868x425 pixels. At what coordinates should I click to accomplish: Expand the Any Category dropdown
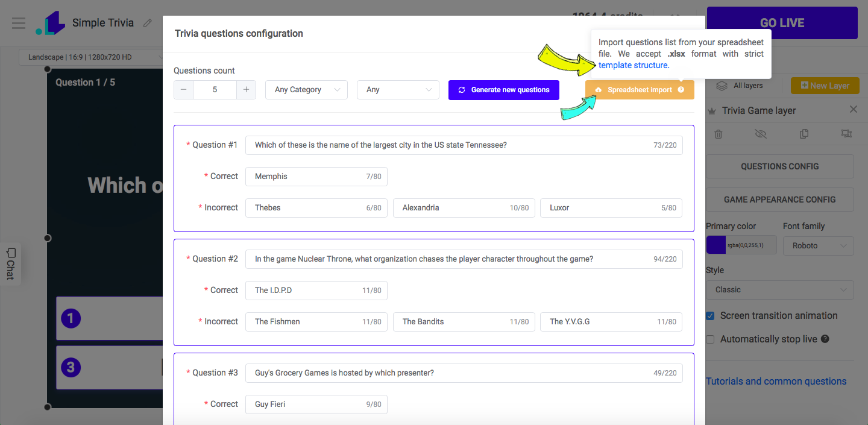pos(306,90)
